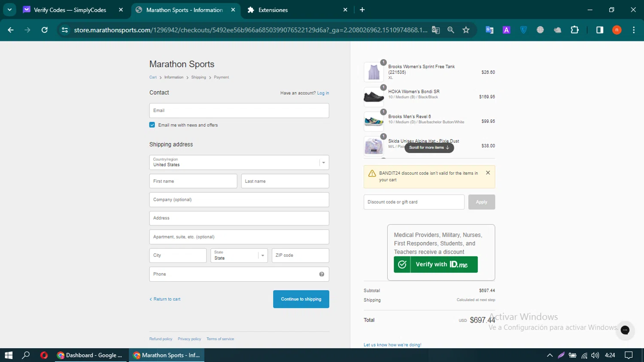Focus the First name field

tap(193, 181)
